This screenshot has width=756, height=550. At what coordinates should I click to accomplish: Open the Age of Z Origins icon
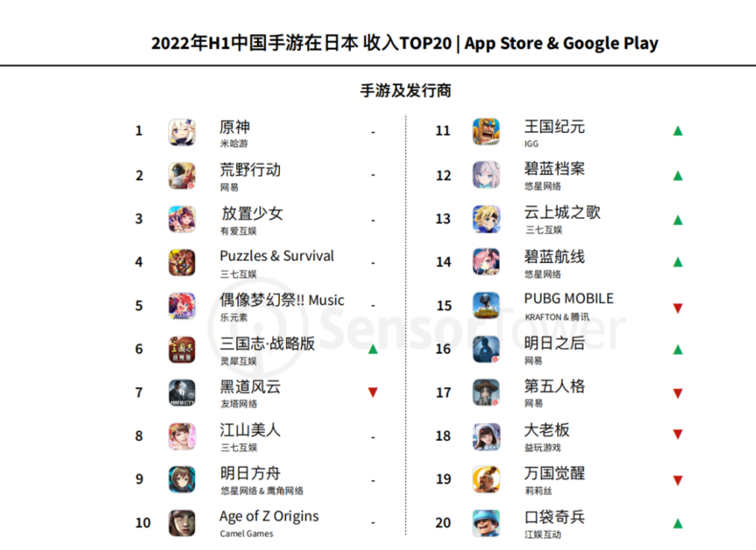(182, 523)
